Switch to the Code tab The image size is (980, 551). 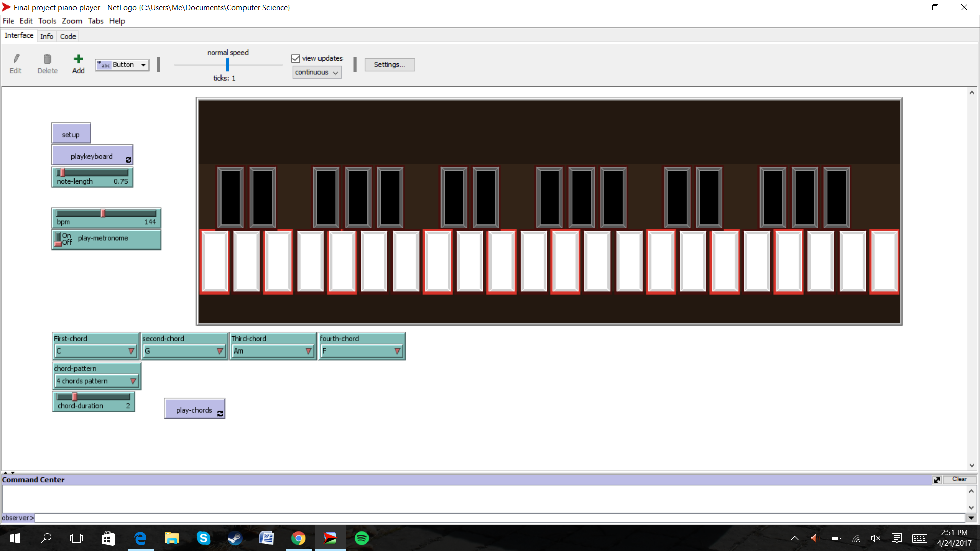pos(68,36)
